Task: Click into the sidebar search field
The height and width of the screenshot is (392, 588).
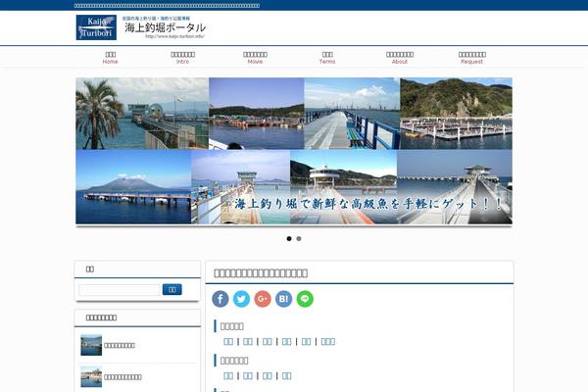Action: pos(120,290)
